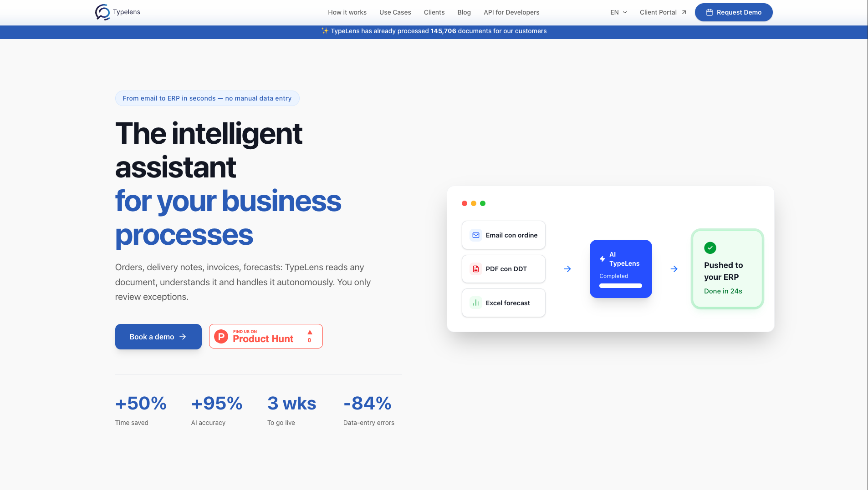Open the API for Developers page
868x490 pixels.
point(511,12)
